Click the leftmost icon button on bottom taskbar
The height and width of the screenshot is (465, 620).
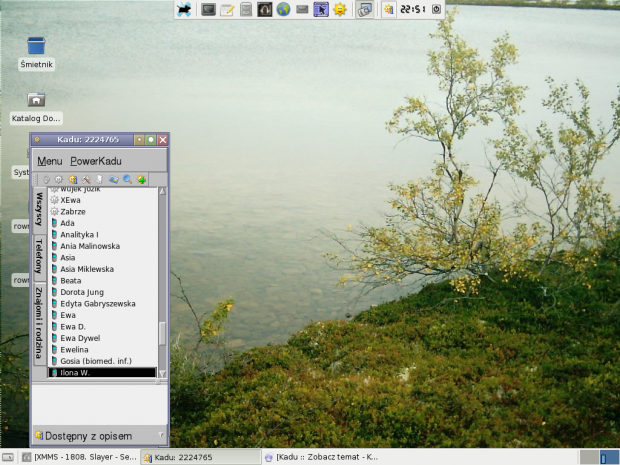pyautogui.click(x=8, y=457)
